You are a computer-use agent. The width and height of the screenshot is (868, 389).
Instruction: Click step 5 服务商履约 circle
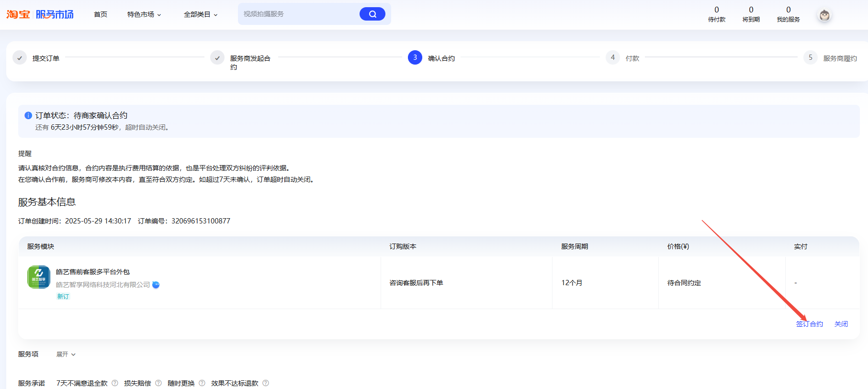click(x=811, y=57)
